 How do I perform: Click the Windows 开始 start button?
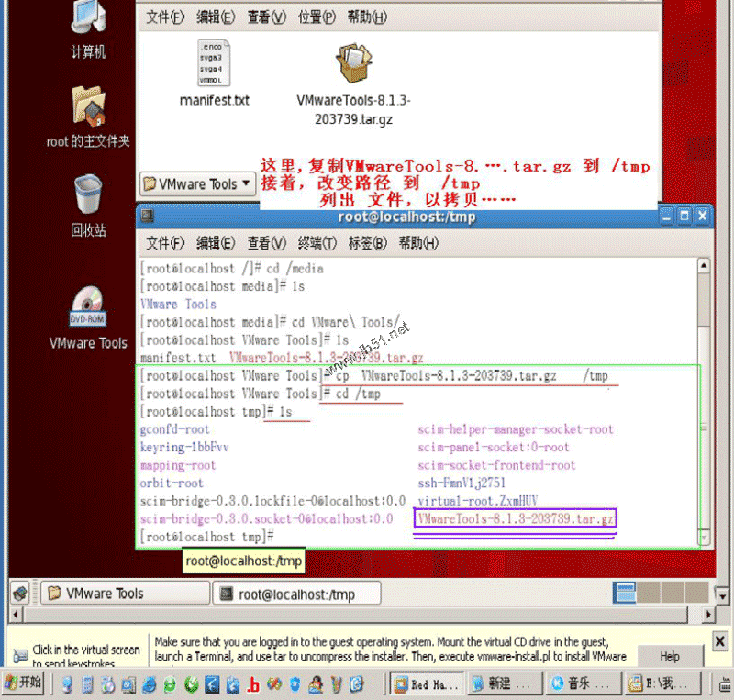point(24,683)
